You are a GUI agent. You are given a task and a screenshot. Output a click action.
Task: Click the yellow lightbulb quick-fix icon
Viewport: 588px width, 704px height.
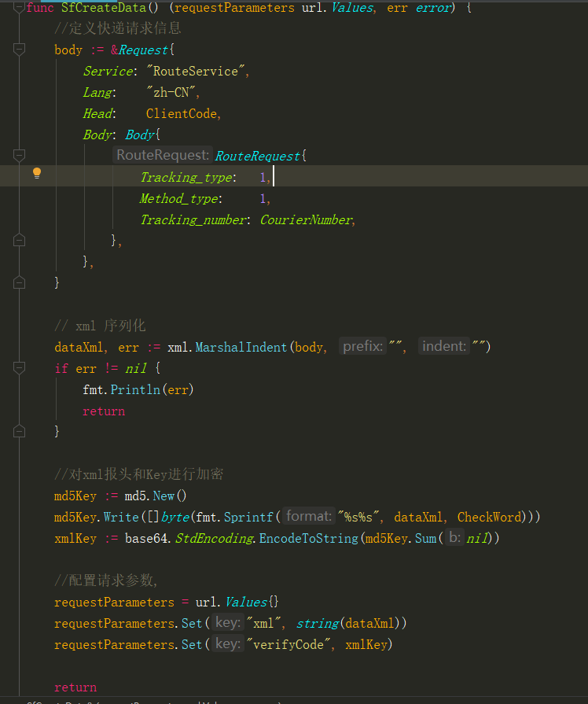click(x=37, y=173)
